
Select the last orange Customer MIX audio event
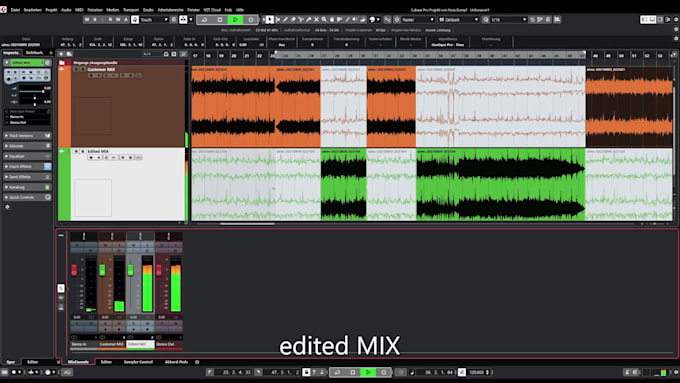point(629,107)
